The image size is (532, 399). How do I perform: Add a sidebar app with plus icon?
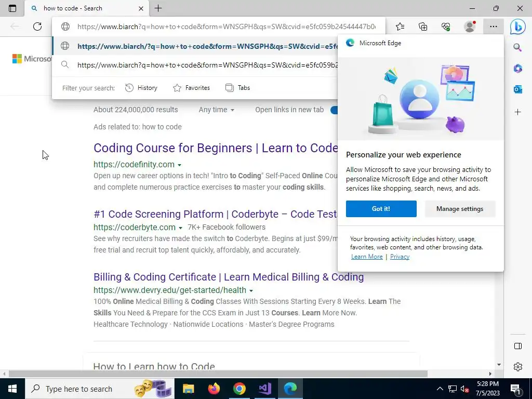(517, 112)
